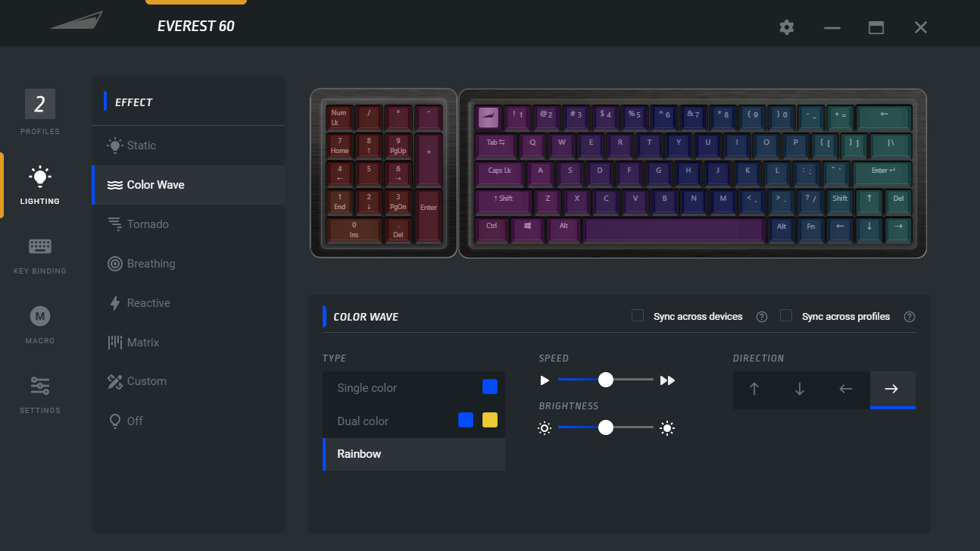Click the Speed slider handle
Screen dimensions: 980x551
[x=605, y=380]
